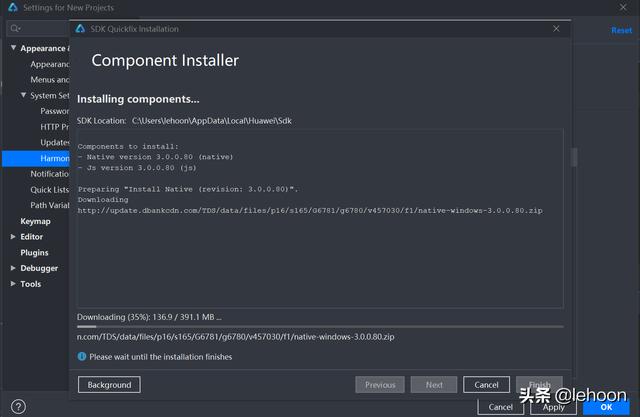Open the Path Variables settings item
The image size is (640, 417).
[49, 205]
